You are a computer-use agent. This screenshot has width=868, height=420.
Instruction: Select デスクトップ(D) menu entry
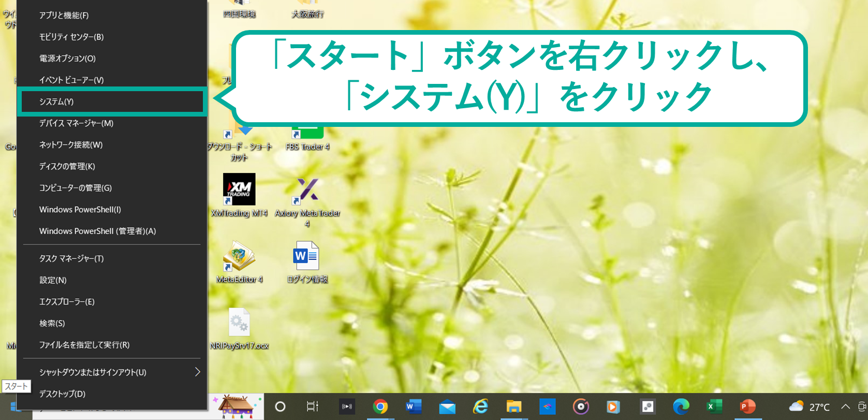112,394
